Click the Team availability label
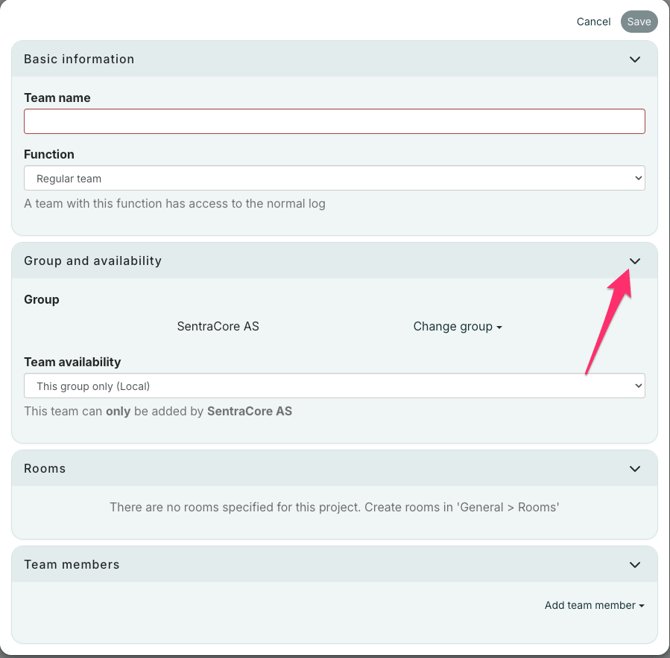The height and width of the screenshot is (658, 670). tap(72, 362)
